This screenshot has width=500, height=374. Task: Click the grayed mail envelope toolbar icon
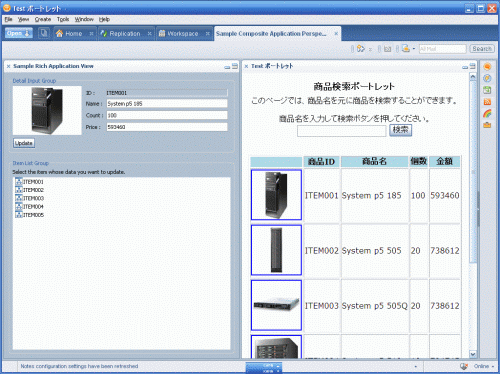click(387, 49)
